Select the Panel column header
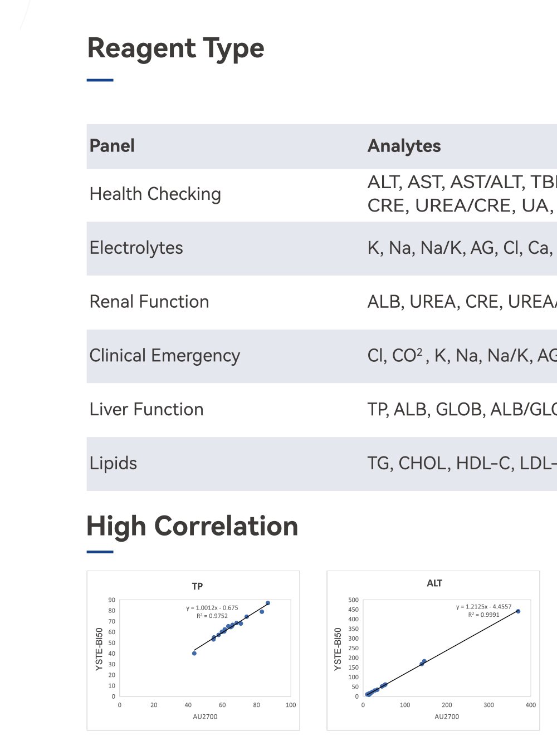 112,146
